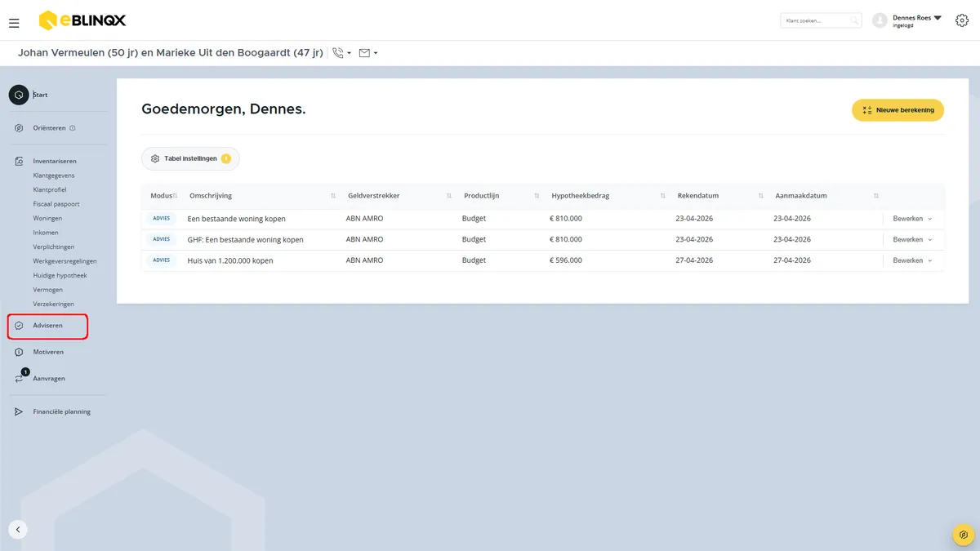Open the phone contact dropdown
Viewport: 980px width, 551px height.
(x=341, y=53)
